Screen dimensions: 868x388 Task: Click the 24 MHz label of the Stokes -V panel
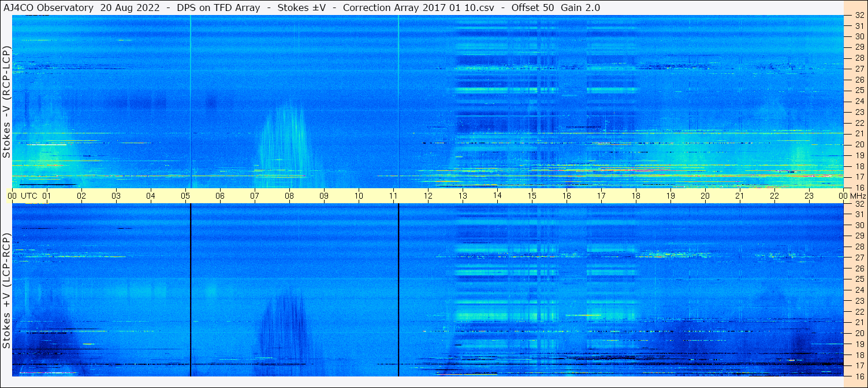[x=859, y=101]
